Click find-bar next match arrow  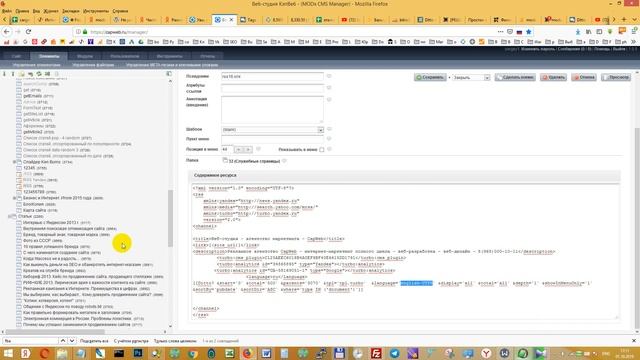pos(72,340)
